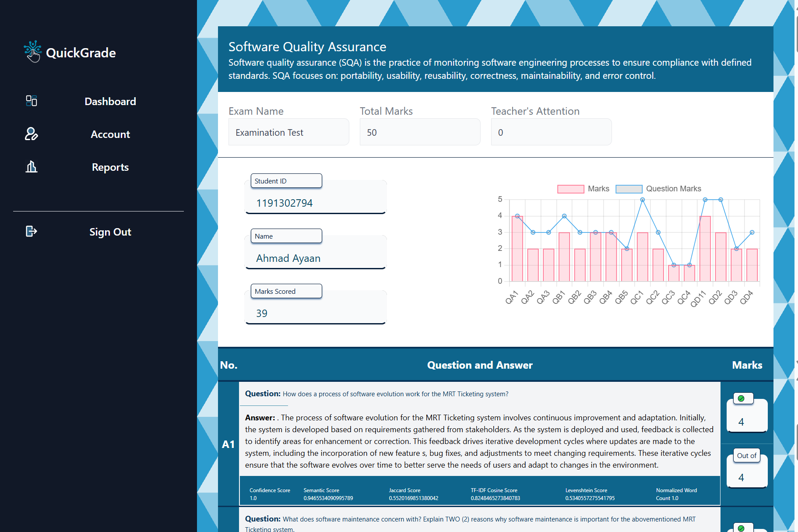Image resolution: width=798 pixels, height=532 pixels.
Task: Click the Sign Out exit icon
Action: coord(32,231)
